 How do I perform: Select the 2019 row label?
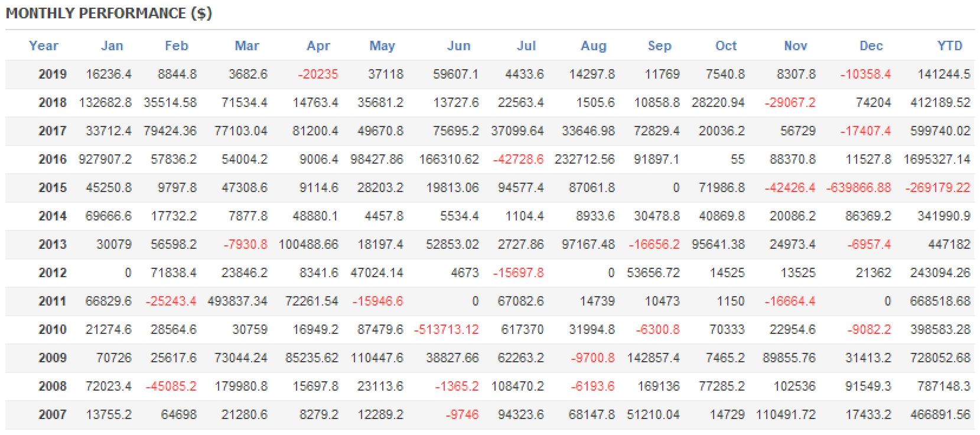coord(53,74)
